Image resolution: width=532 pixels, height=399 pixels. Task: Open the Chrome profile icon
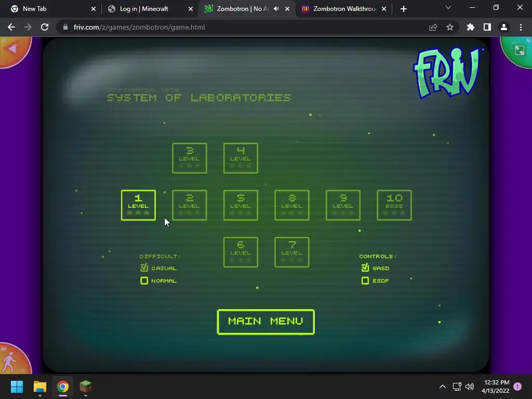(504, 27)
